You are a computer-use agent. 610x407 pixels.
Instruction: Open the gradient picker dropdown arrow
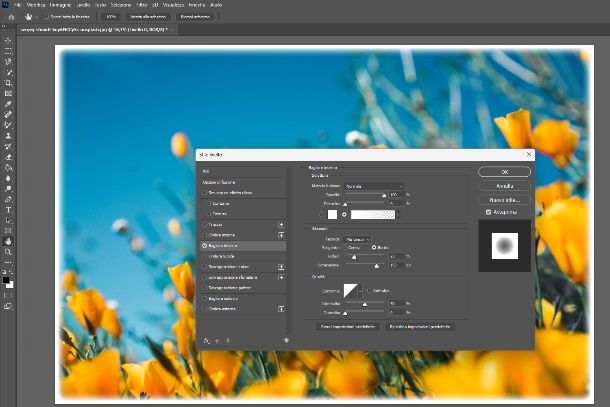[397, 214]
